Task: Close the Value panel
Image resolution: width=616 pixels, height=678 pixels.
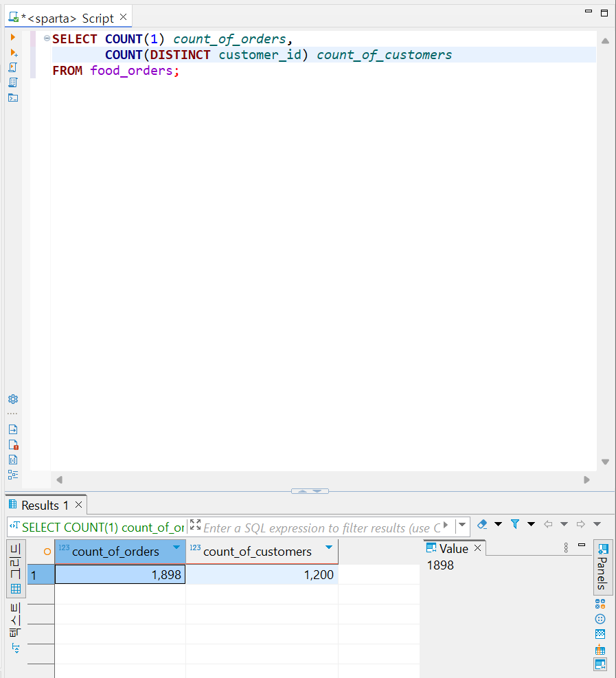Action: point(478,548)
